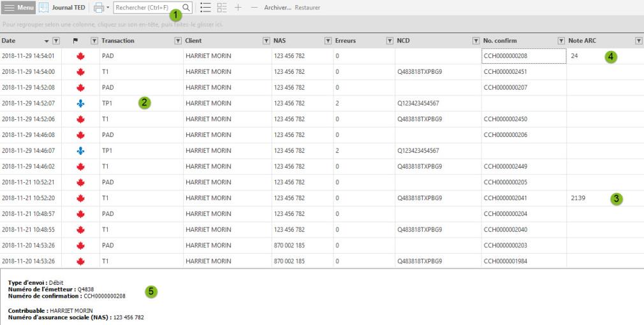Open the Note ARC column filter
Viewport: 644px width, 325px height.
point(638,41)
